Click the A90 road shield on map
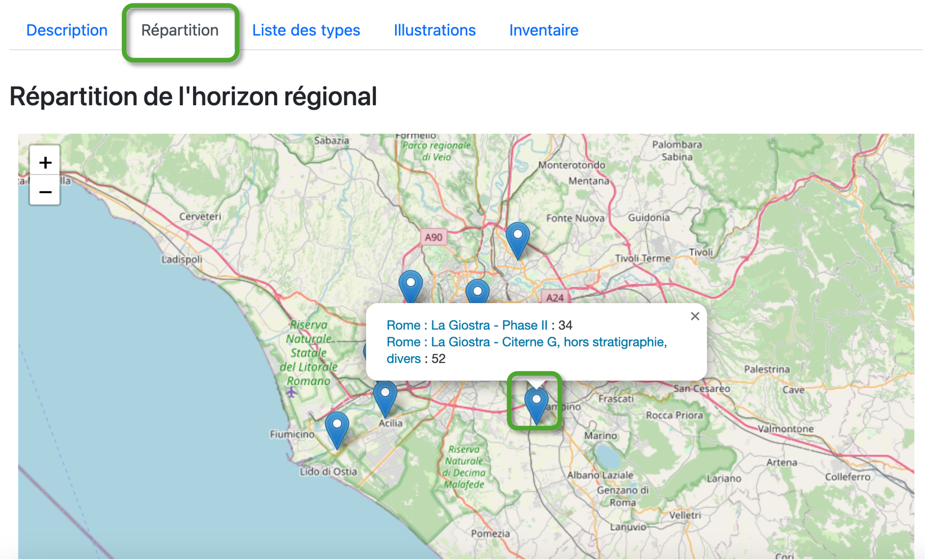 pyautogui.click(x=433, y=237)
